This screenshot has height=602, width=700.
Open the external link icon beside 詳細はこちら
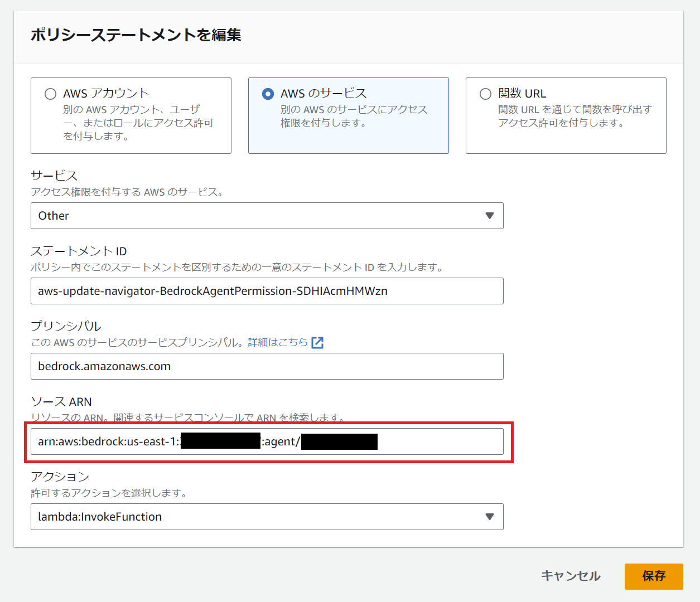coord(317,342)
